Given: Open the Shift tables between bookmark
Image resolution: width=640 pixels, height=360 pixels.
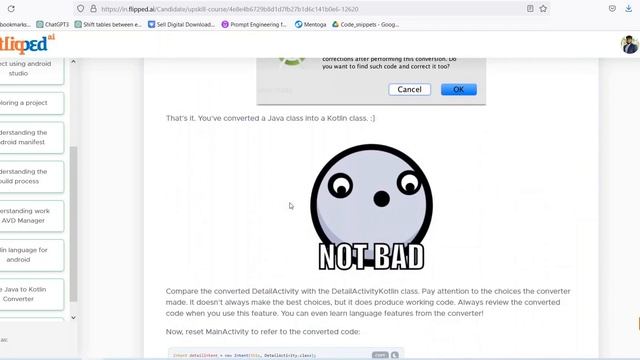Looking at the screenshot, I should [x=108, y=24].
